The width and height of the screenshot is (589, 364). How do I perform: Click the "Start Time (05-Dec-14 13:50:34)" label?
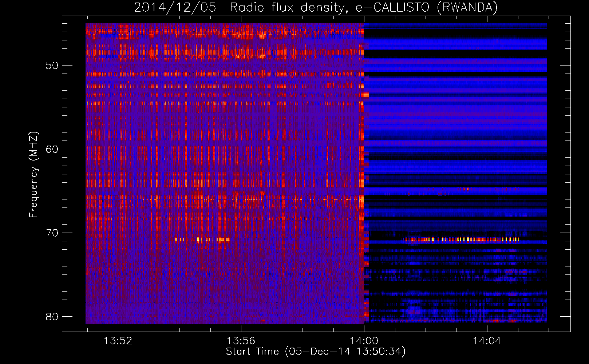[x=316, y=352]
